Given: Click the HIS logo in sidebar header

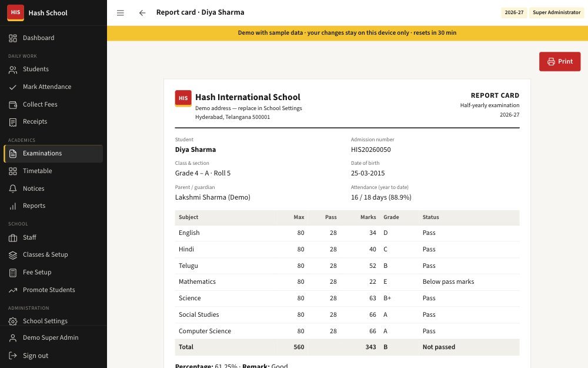Looking at the screenshot, I should (x=15, y=13).
